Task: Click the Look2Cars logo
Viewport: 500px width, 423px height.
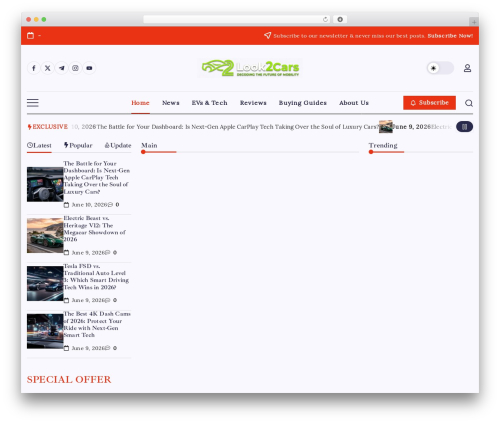Action: point(250,68)
